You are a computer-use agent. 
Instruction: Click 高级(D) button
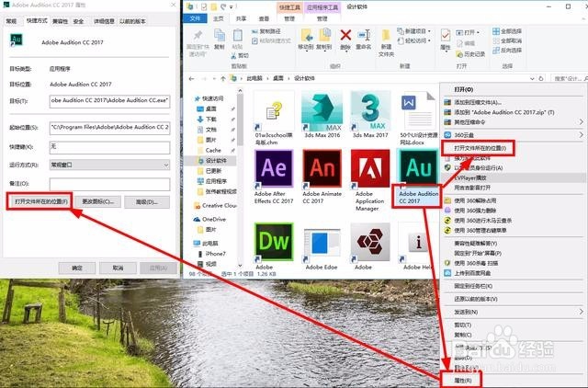point(147,202)
